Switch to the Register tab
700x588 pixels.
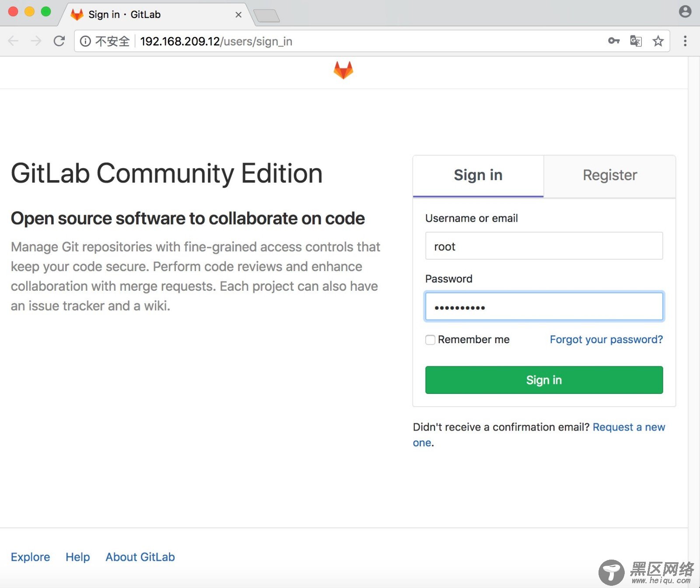[x=610, y=175]
